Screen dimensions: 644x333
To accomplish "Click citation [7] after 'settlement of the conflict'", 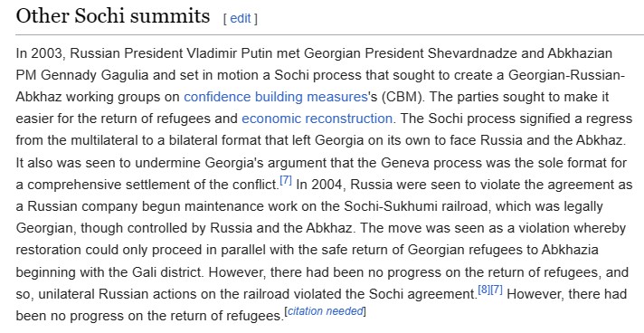I will [x=286, y=180].
